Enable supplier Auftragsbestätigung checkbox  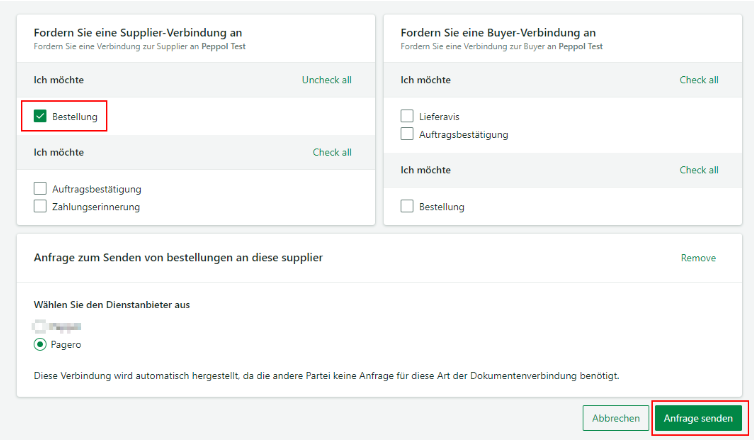[x=40, y=189]
